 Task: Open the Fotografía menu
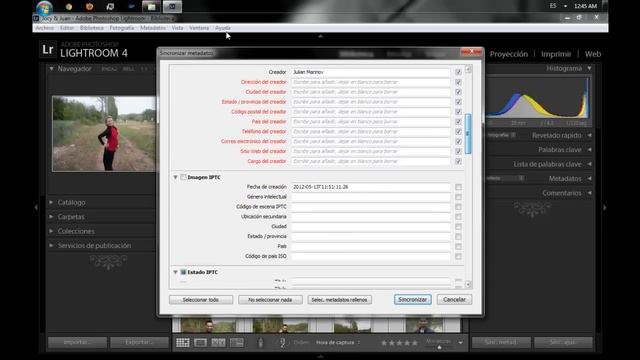click(x=122, y=28)
